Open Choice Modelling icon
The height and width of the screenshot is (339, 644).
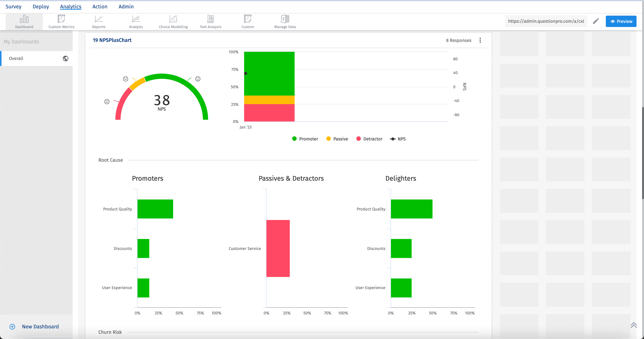click(x=173, y=21)
